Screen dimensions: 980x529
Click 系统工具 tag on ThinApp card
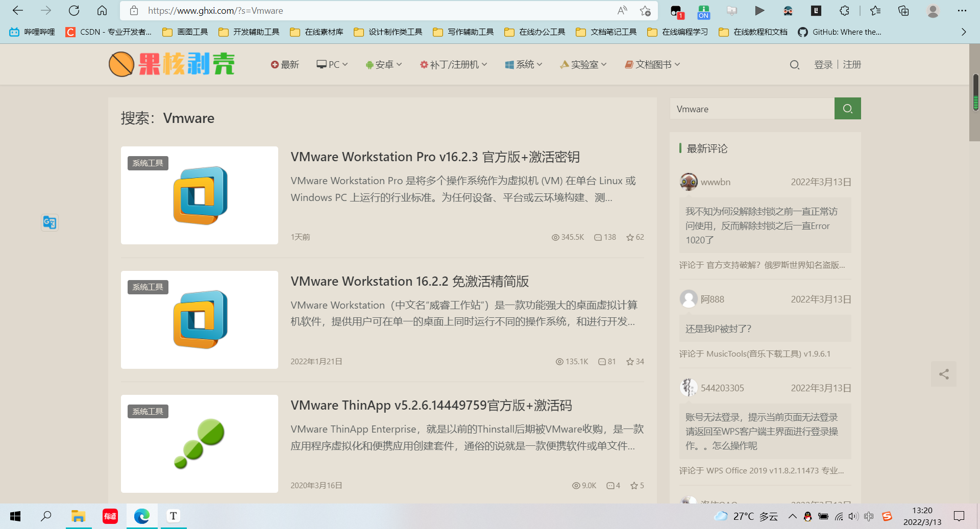(x=148, y=411)
